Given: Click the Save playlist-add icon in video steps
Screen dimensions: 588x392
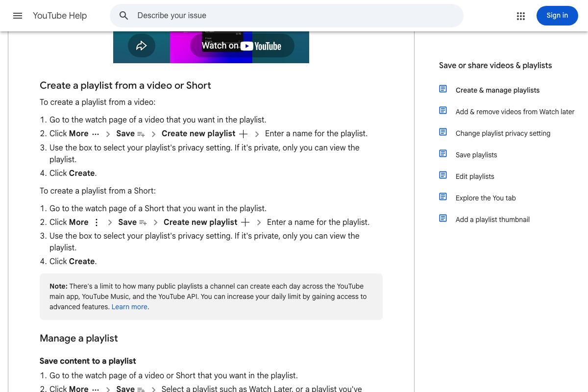Looking at the screenshot, I should [x=141, y=134].
